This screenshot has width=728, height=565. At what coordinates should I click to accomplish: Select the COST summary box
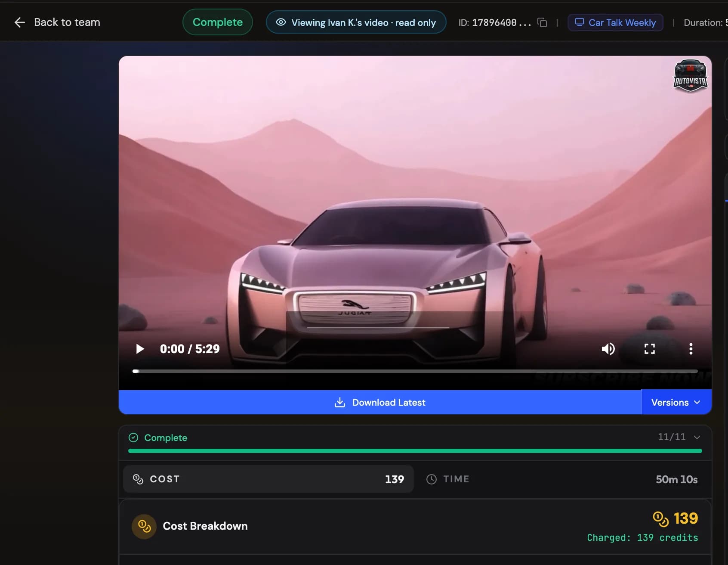pyautogui.click(x=268, y=479)
